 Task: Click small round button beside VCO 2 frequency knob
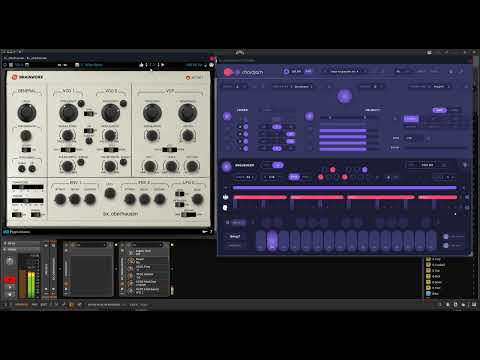(x=123, y=103)
